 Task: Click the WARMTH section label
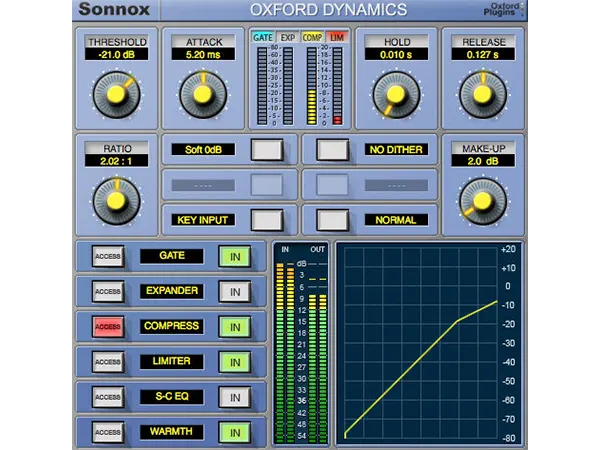[172, 432]
